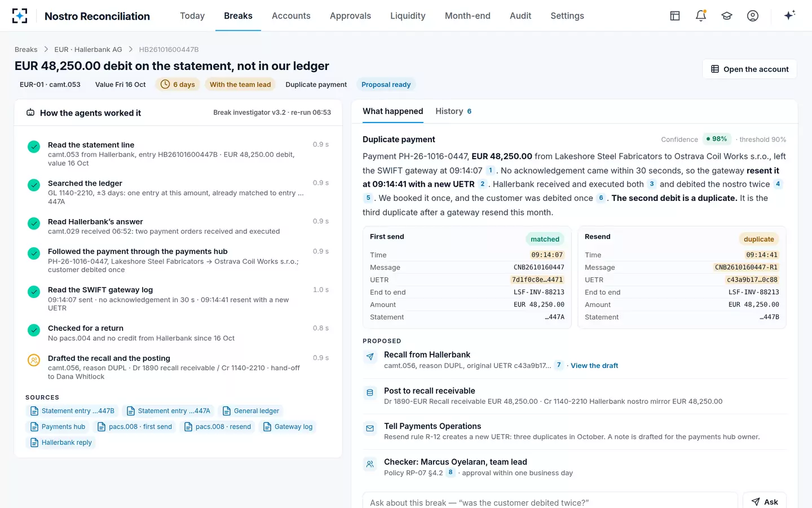
Task: Open the layout panel icon in header
Action: [675, 16]
